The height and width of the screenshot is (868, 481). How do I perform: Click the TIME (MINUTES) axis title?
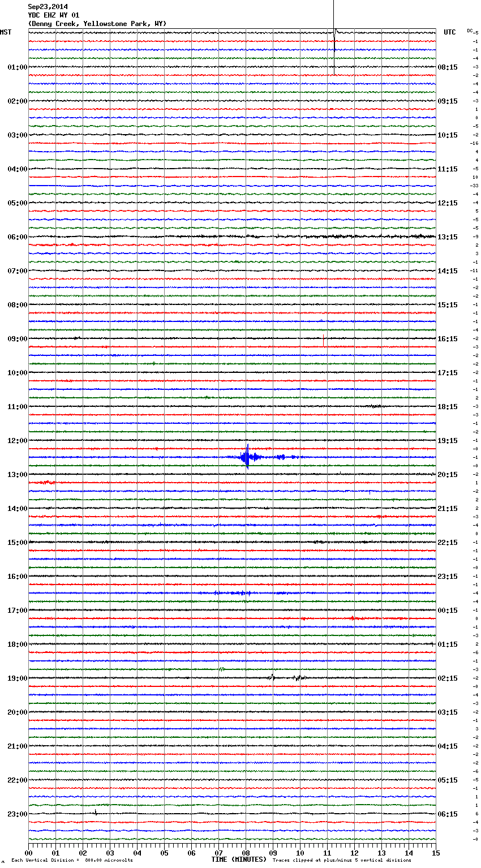pyautogui.click(x=239, y=860)
